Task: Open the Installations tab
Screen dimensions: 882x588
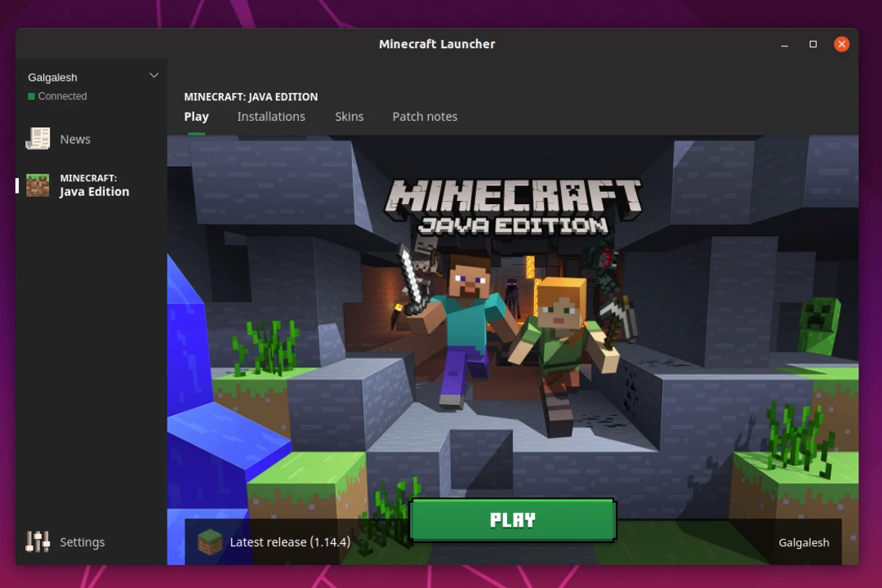Action: [271, 117]
